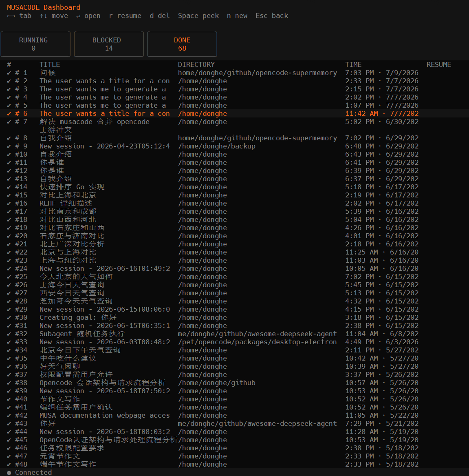Open session 北京与上海对比
The image size is (469, 476).
coord(234,252)
